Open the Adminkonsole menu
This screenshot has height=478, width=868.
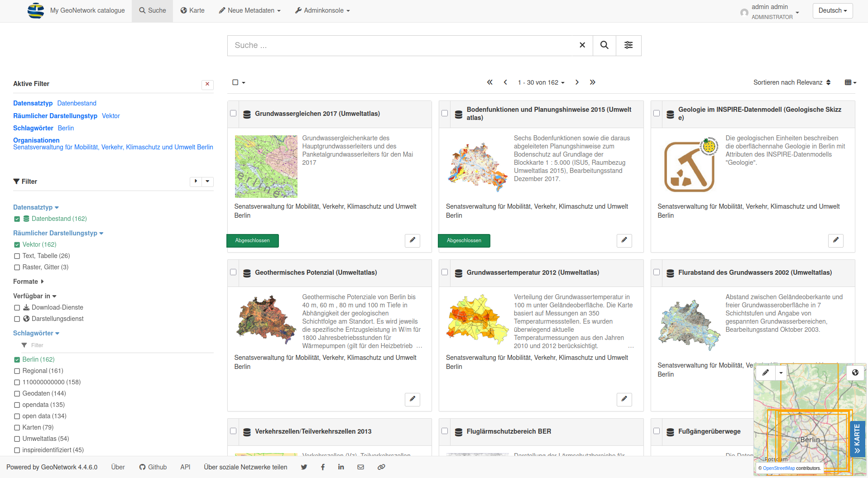pyautogui.click(x=322, y=10)
